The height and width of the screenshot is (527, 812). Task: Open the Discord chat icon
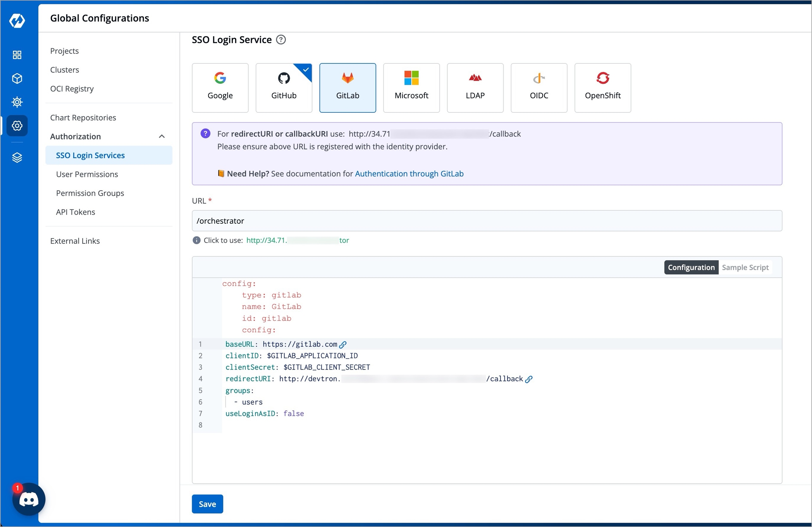pyautogui.click(x=29, y=500)
